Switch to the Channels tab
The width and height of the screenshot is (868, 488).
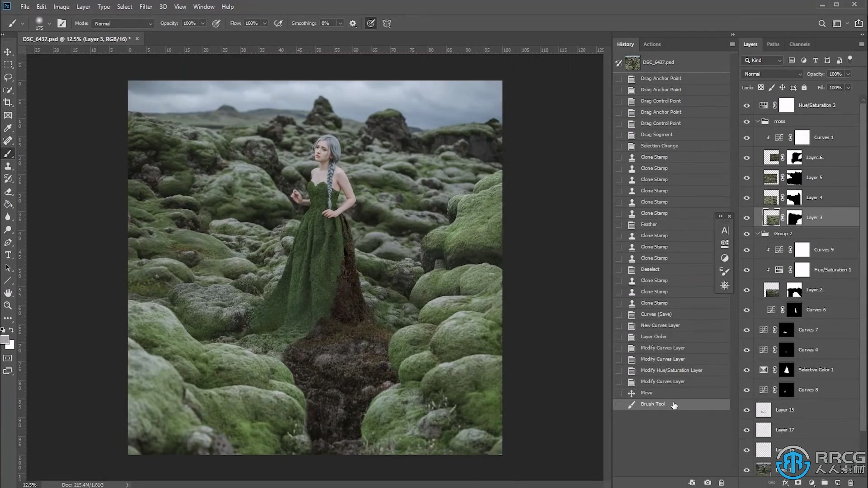click(x=799, y=44)
